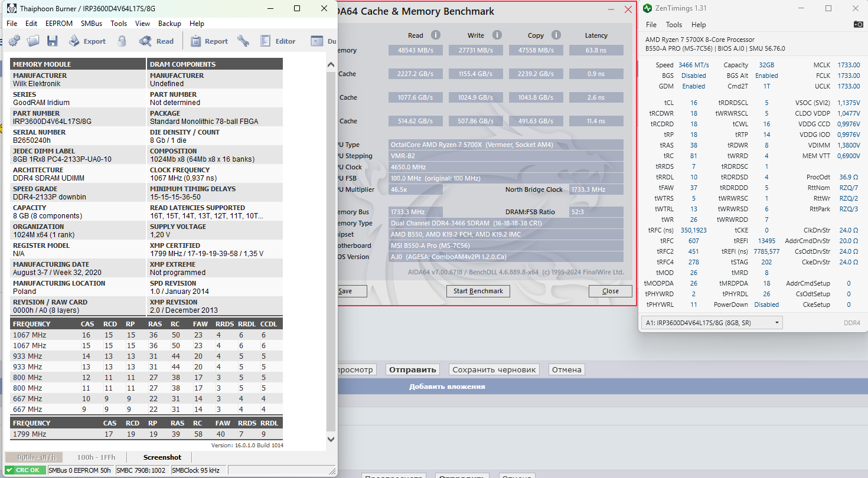Click the GoodRAM Iridium series value
The image size is (868, 478).
41,103
